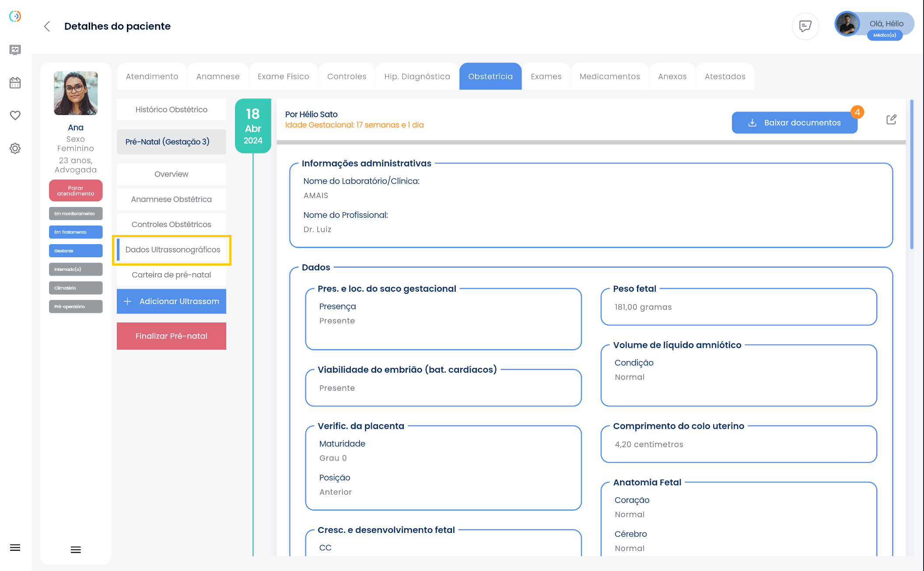Open the Atestados tab

click(725, 77)
